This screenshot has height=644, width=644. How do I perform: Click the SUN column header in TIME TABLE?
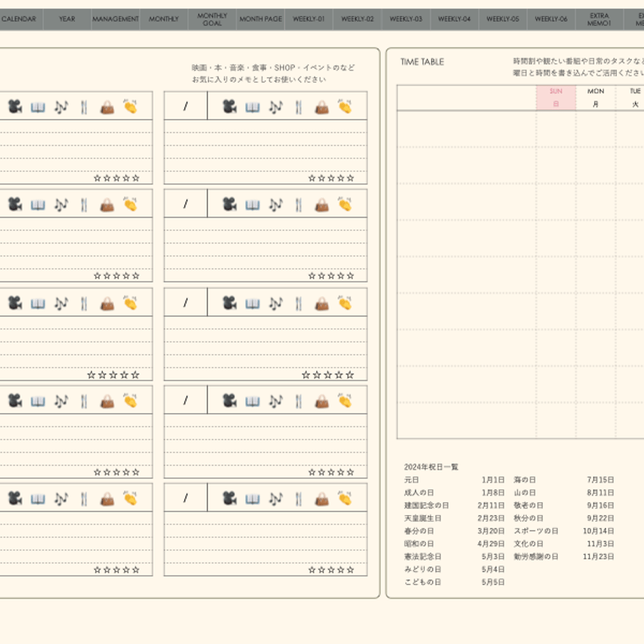pyautogui.click(x=556, y=98)
